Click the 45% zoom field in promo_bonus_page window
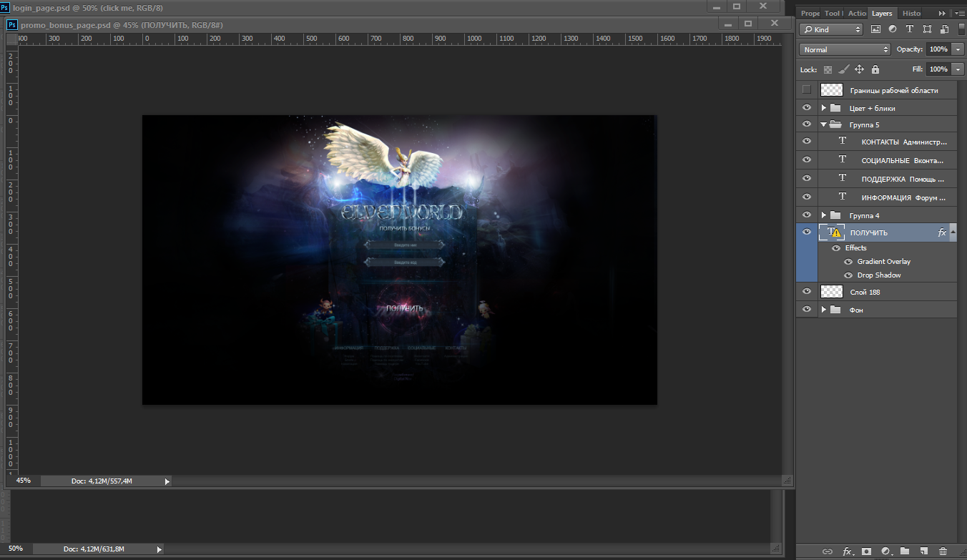The image size is (967, 560). tap(23, 481)
